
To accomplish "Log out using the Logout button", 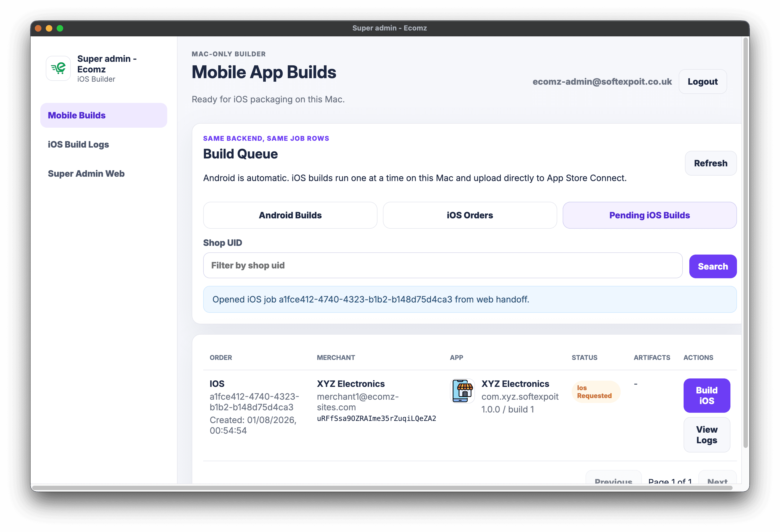I will [702, 81].
